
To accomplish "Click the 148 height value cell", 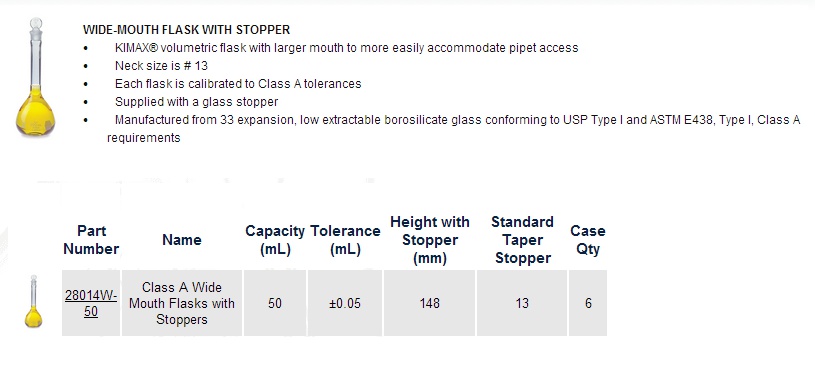I will [429, 303].
